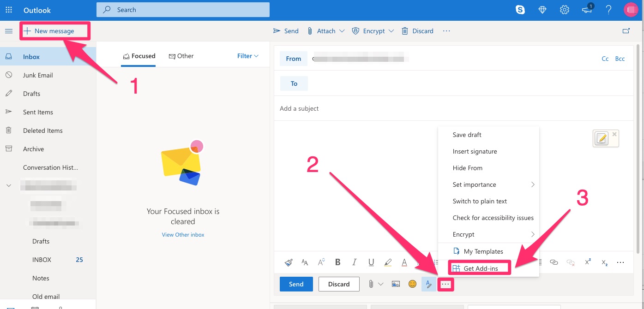Expand the Set importance submenu
Image resolution: width=644 pixels, height=309 pixels.
pyautogui.click(x=488, y=184)
